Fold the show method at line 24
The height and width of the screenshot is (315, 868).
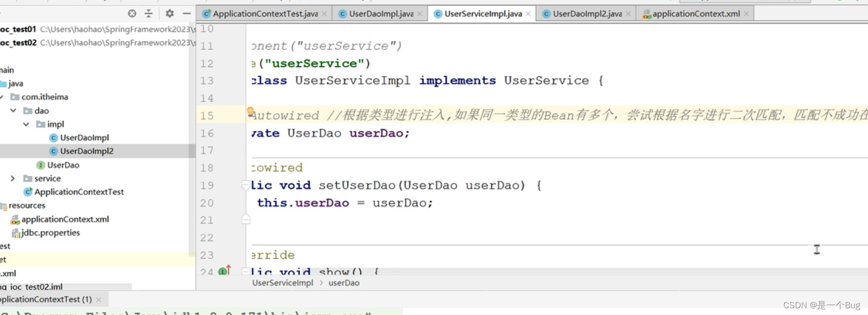pos(246,271)
